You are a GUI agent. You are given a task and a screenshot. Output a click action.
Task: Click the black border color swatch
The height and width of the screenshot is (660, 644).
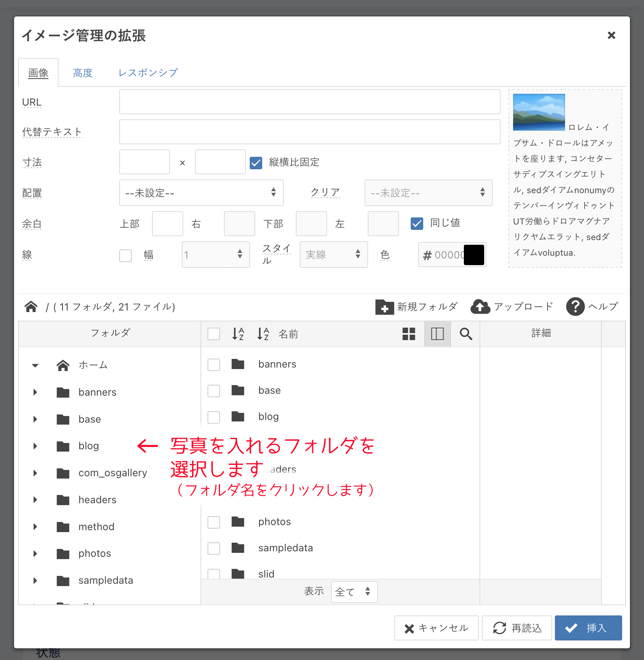(474, 255)
